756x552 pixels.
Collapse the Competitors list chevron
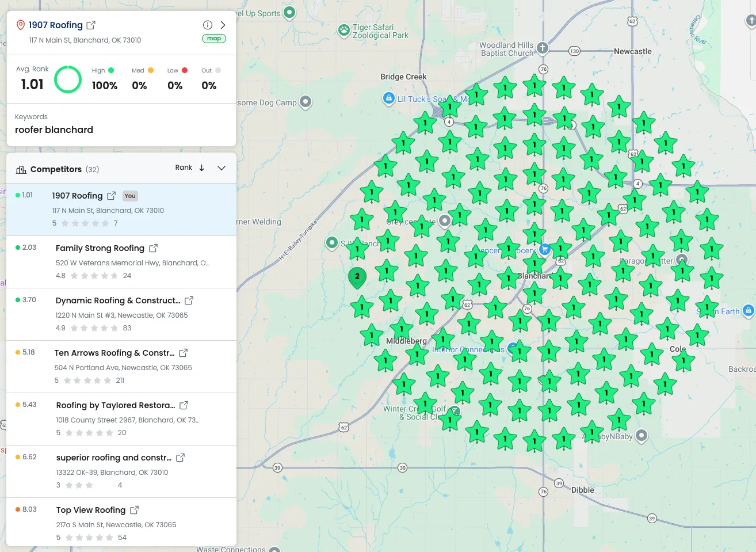pyautogui.click(x=222, y=168)
